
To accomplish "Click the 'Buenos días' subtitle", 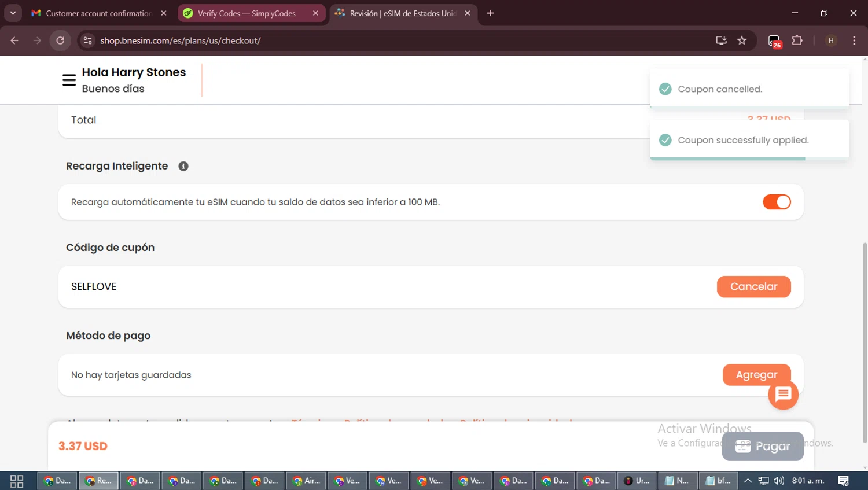I will pyautogui.click(x=113, y=89).
